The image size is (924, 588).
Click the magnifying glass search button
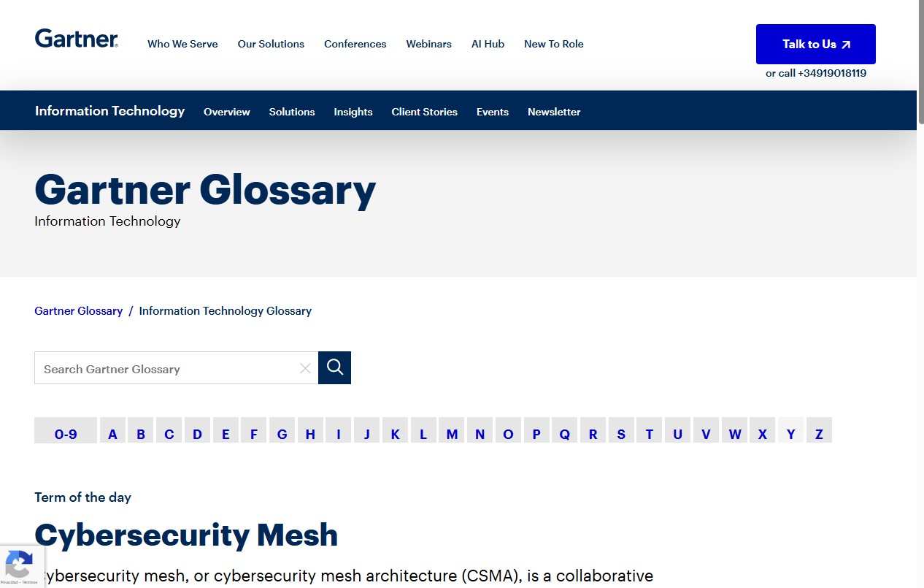(334, 367)
